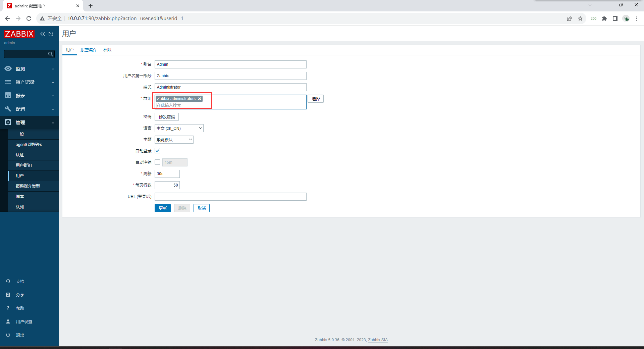644x349 pixels.
Task: Open the 主题 theme dropdown
Action: 174,140
